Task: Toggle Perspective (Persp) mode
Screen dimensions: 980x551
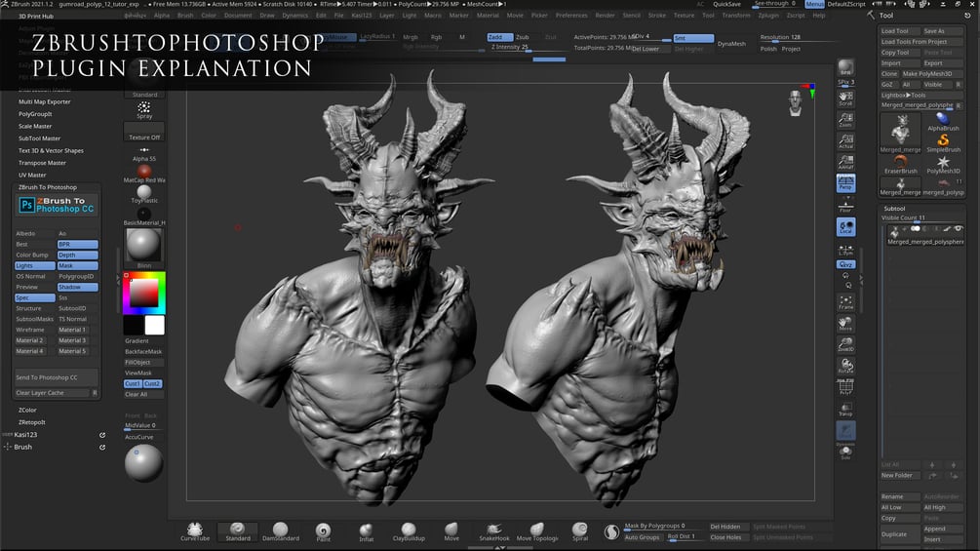Action: pos(845,183)
